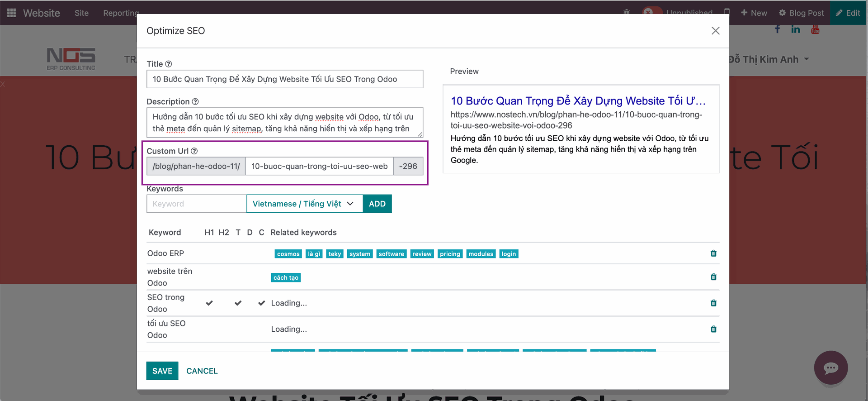Add related keyword 'cách tạo'
Image resolution: width=868 pixels, height=401 pixels.
tap(286, 277)
